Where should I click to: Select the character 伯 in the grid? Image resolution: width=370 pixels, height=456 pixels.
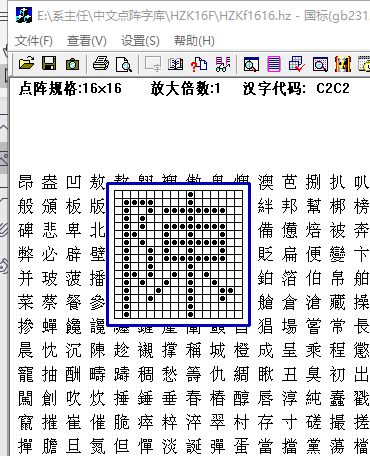click(x=314, y=278)
